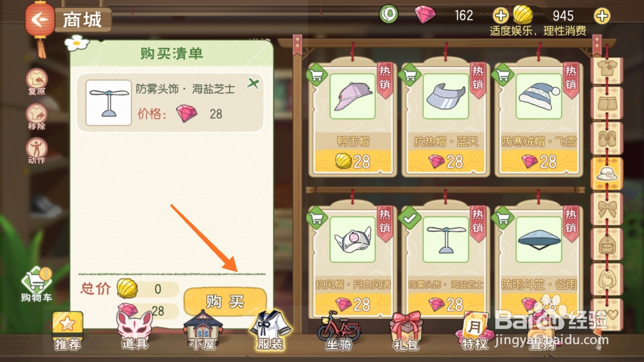Open the 动作 pose action icon
Screen dimensions: 644x362
[x=37, y=151]
